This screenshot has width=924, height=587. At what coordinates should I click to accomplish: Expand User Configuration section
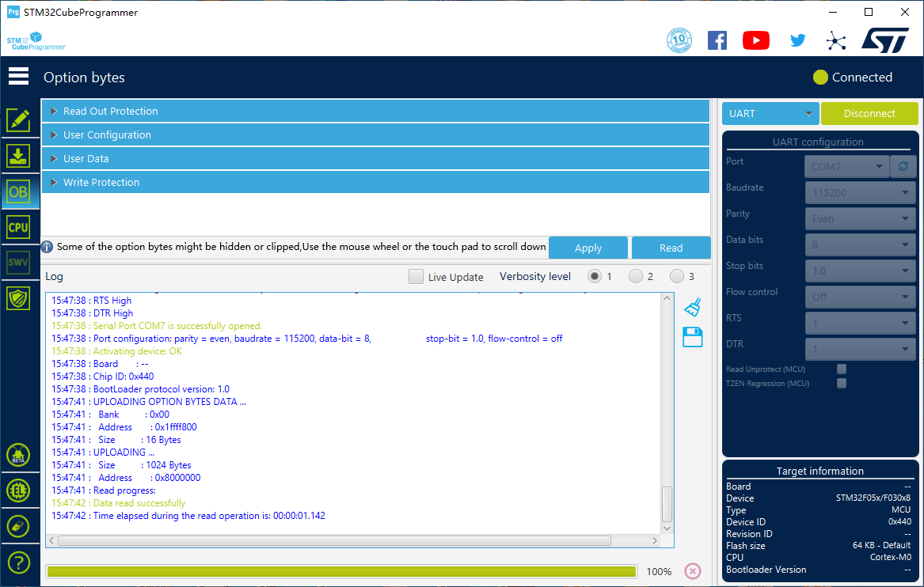[x=375, y=134]
